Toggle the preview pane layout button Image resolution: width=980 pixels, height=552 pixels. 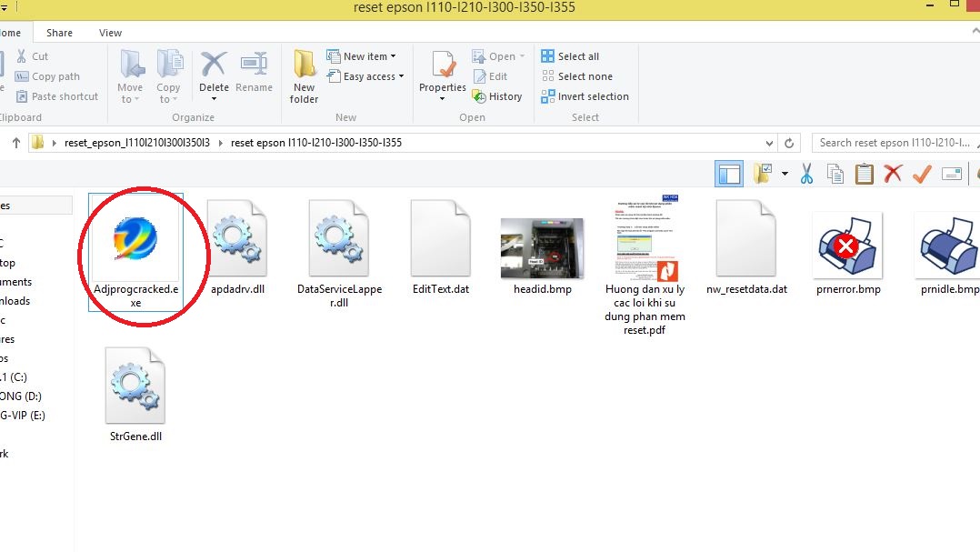[729, 174]
